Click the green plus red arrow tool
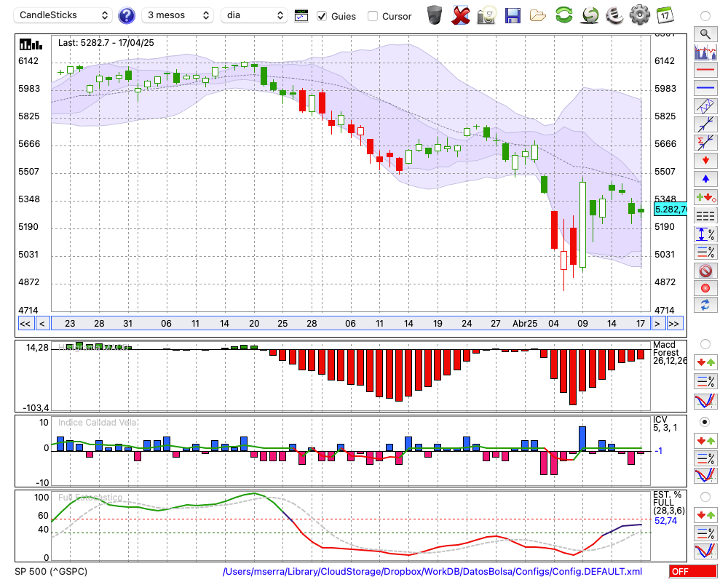The height and width of the screenshot is (582, 728). (705, 197)
